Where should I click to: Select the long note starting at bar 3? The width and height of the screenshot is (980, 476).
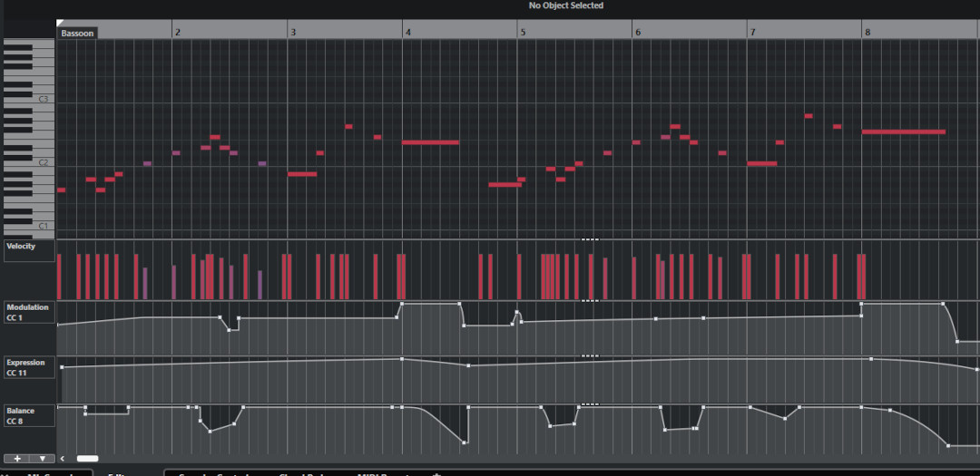click(302, 174)
